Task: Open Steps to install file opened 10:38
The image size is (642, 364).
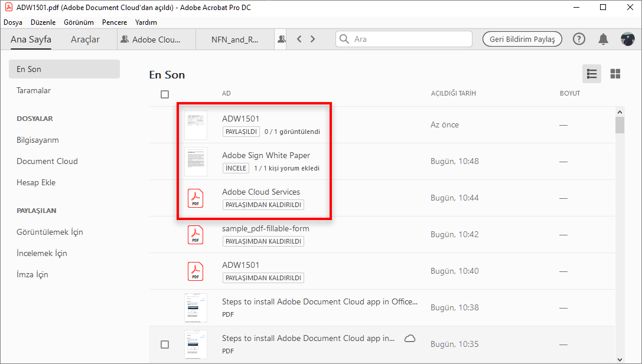Action: tap(320, 302)
